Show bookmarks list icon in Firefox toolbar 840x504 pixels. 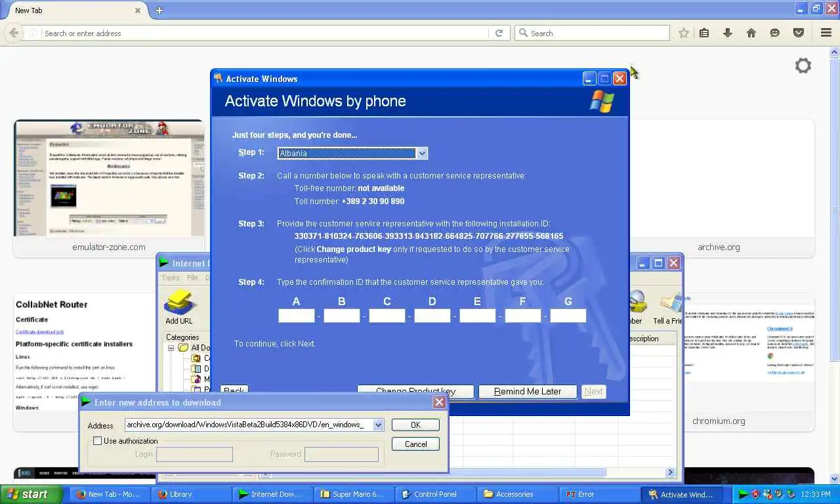tap(704, 33)
